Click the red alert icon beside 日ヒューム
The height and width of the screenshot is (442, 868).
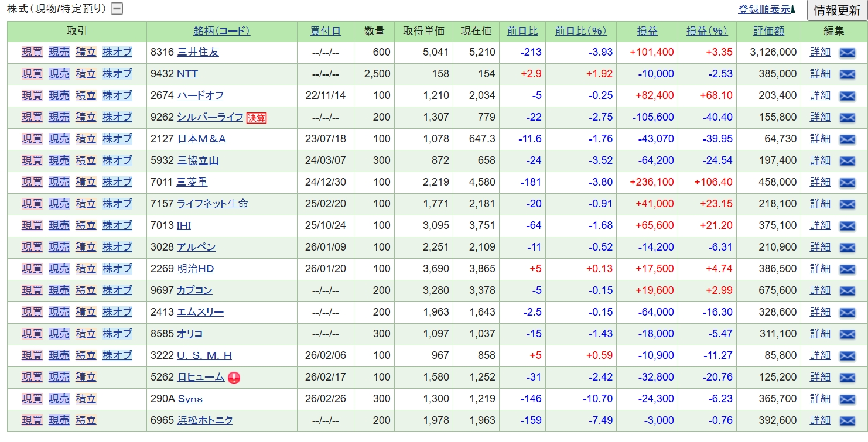234,378
